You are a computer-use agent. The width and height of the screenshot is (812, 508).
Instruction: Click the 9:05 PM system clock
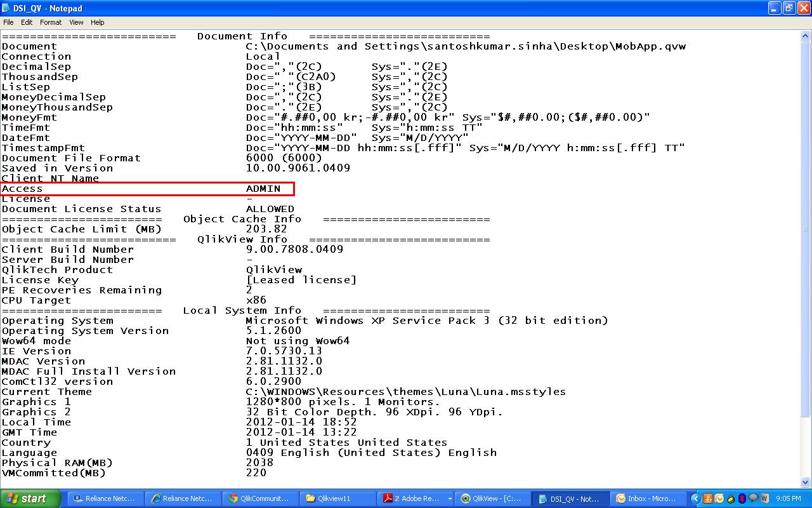[788, 499]
